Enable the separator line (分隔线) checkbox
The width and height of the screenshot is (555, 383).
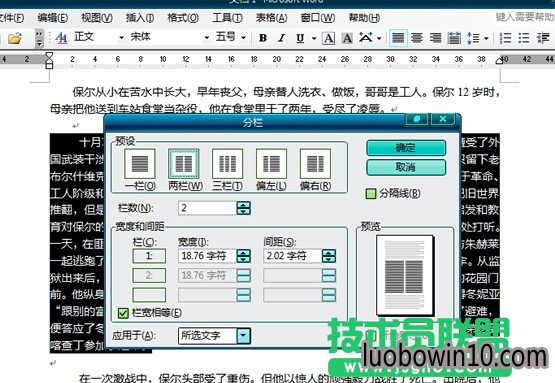(x=371, y=194)
